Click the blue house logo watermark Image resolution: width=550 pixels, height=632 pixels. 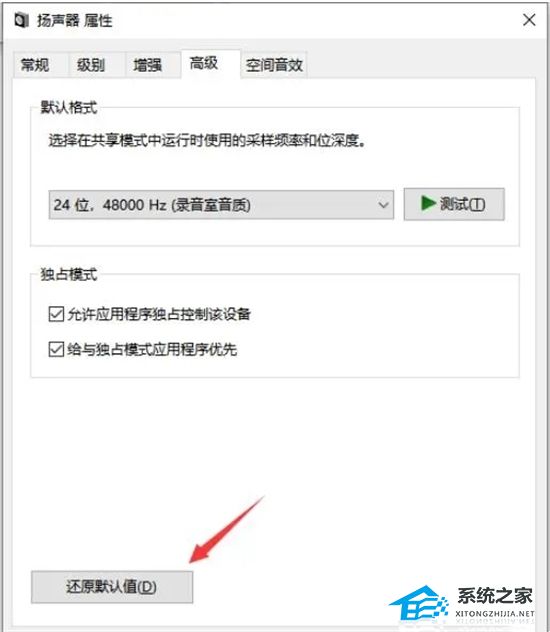418,603
